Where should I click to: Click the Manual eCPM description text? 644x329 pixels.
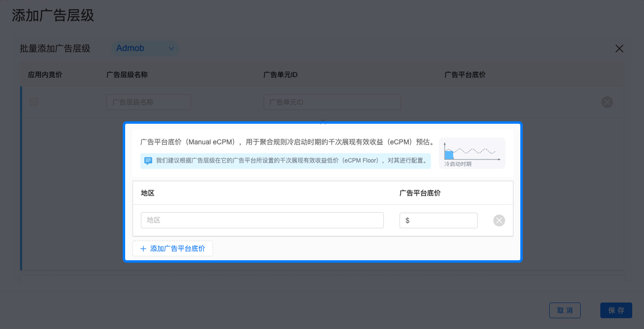287,142
